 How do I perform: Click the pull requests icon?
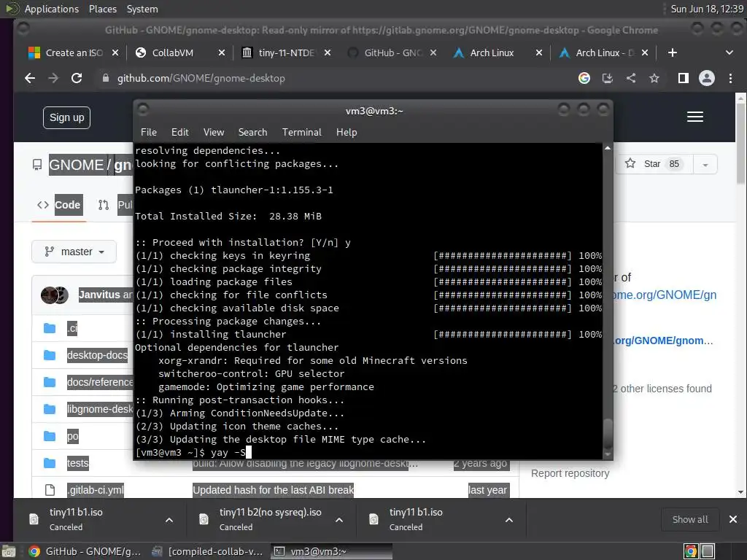(104, 205)
